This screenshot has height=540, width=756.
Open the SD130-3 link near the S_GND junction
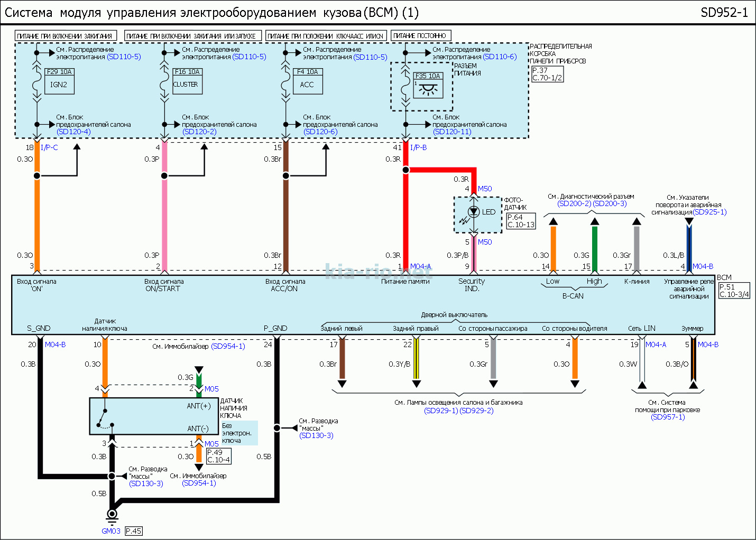point(146,483)
